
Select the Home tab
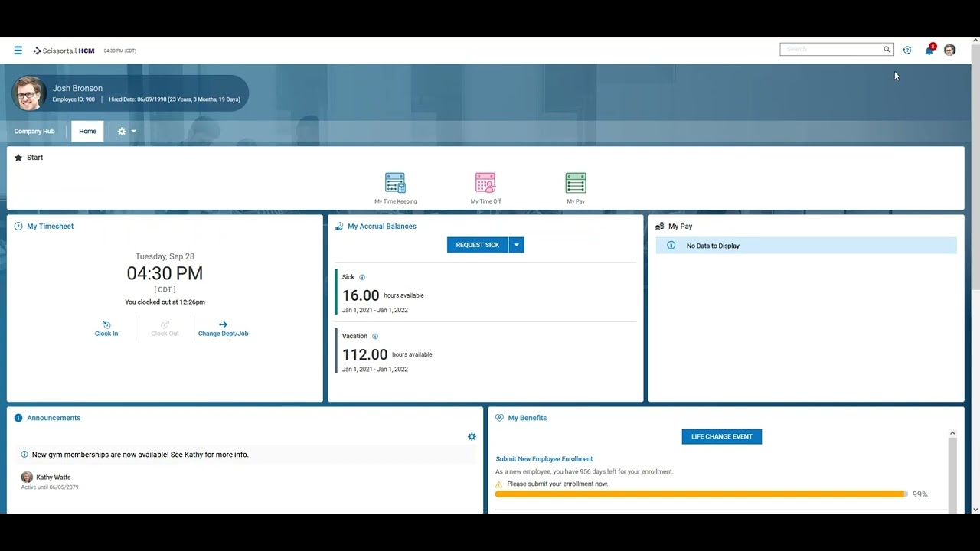click(87, 131)
